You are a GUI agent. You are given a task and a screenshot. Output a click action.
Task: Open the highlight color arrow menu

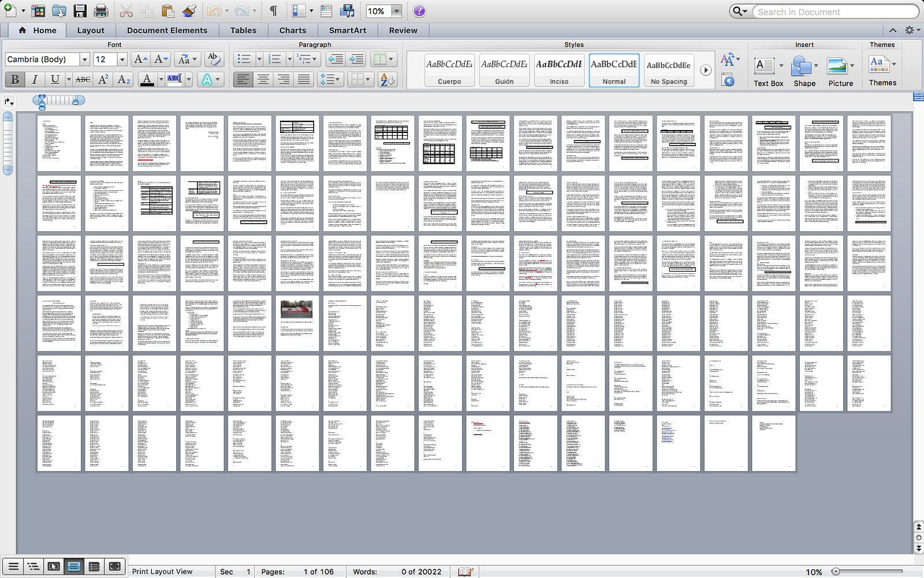pos(189,80)
